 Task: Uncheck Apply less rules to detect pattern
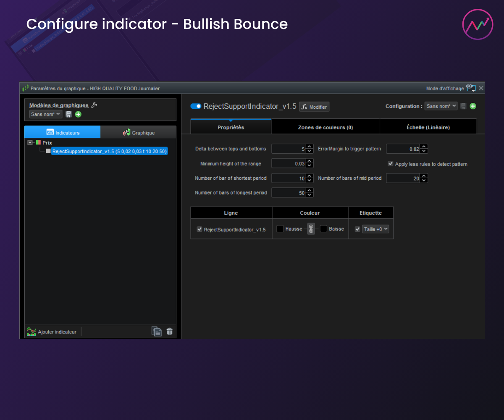point(391,164)
